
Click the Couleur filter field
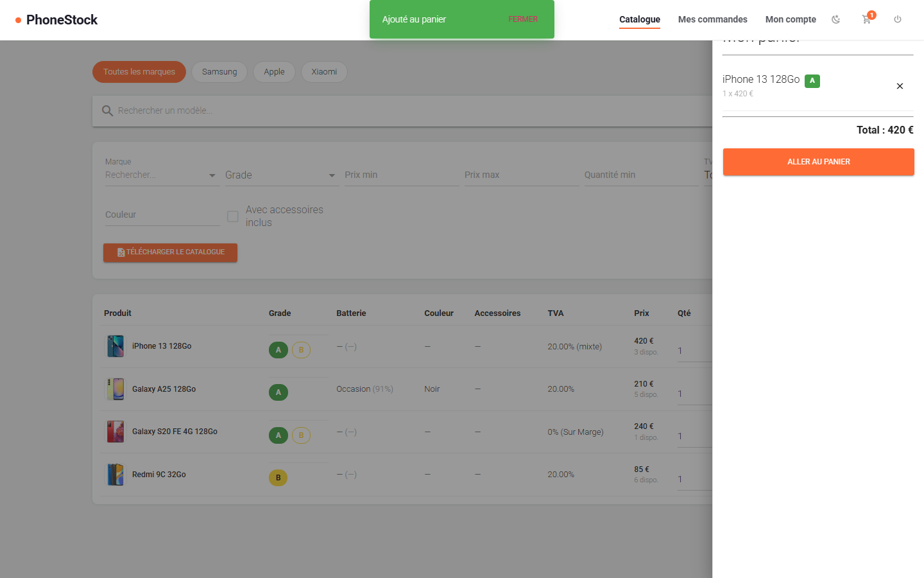162,215
